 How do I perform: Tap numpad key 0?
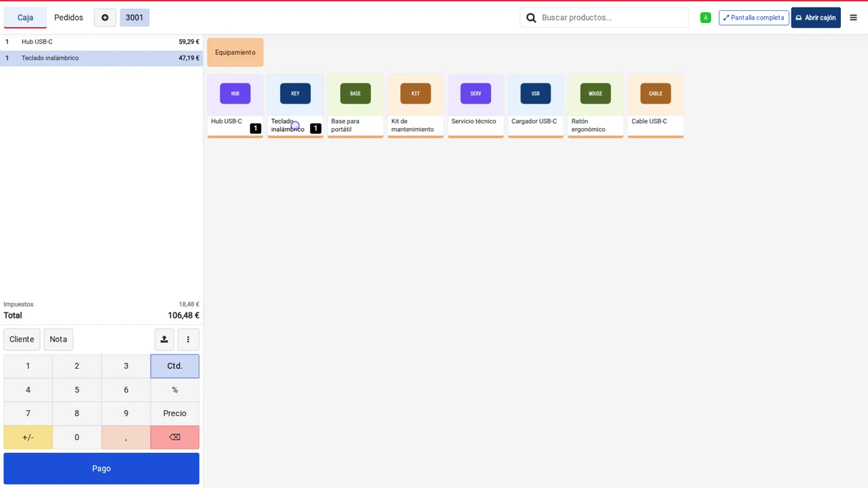coord(77,437)
